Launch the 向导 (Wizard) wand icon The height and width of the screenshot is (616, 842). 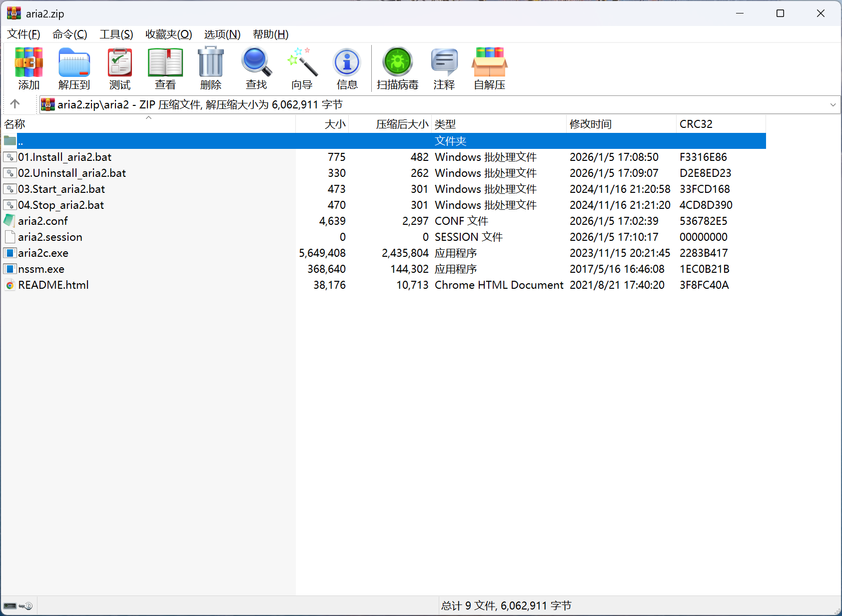(302, 62)
